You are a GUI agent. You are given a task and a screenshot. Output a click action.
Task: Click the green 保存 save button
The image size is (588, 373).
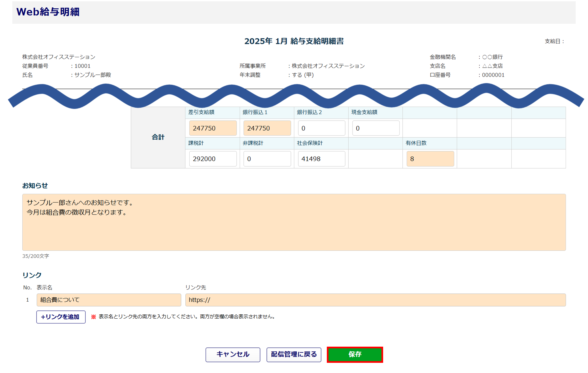pyautogui.click(x=355, y=354)
